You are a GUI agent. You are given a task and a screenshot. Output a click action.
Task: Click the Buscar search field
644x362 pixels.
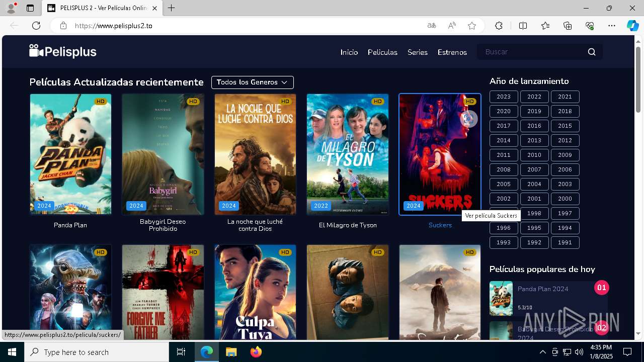tap(532, 52)
